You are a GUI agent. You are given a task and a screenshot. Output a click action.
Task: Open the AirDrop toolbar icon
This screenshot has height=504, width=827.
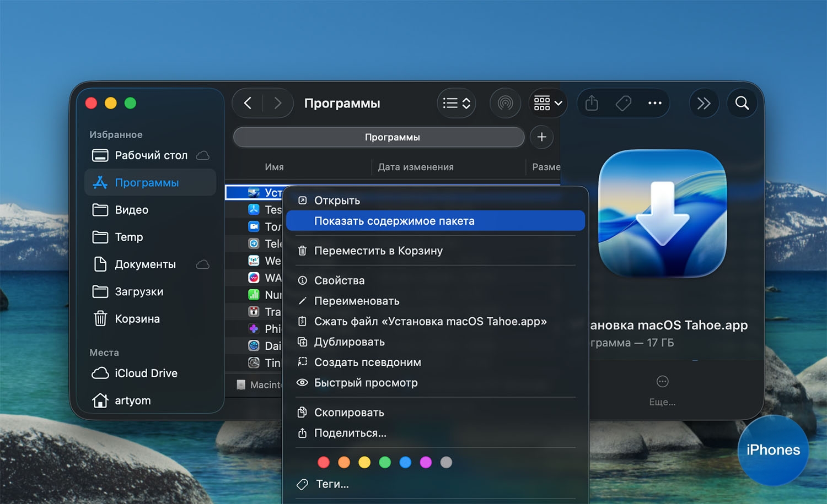505,103
